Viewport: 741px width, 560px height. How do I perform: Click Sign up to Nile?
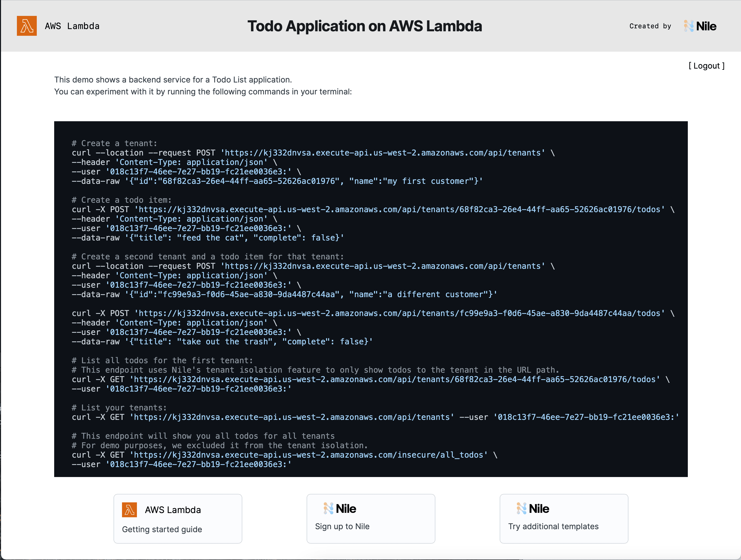(342, 526)
